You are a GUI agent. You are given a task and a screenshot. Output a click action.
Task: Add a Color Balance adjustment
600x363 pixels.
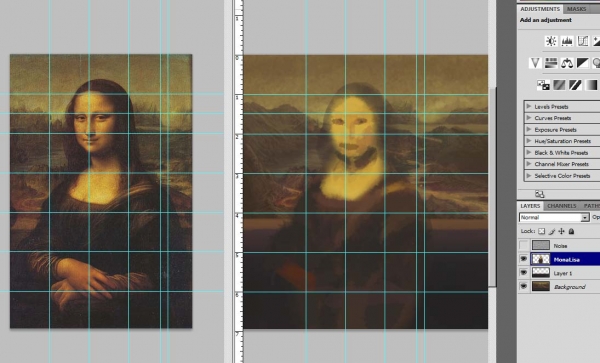567,63
